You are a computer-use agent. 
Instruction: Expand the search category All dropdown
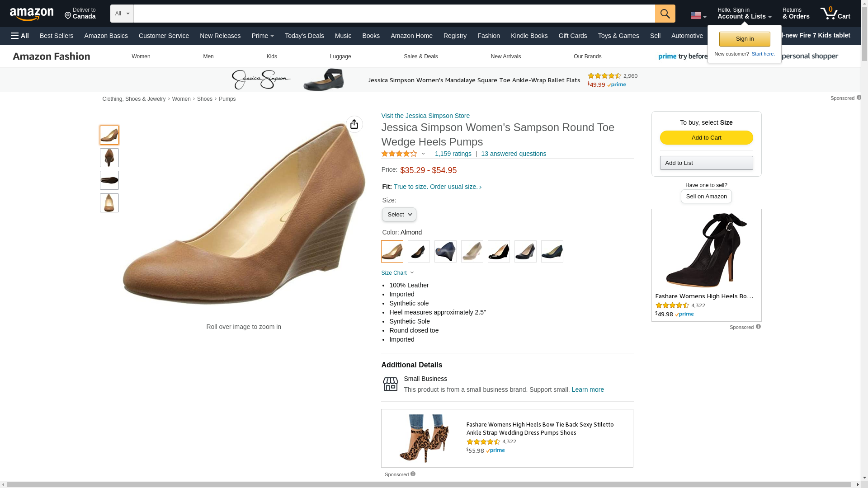122,14
